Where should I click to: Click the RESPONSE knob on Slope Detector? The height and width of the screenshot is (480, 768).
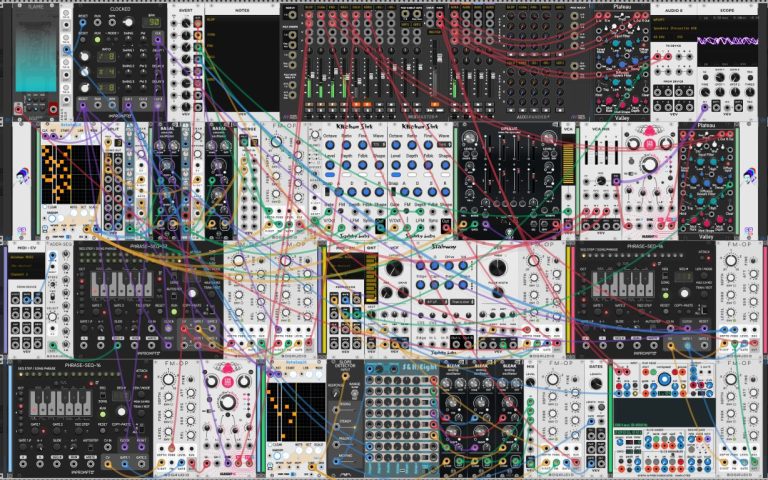[336, 393]
